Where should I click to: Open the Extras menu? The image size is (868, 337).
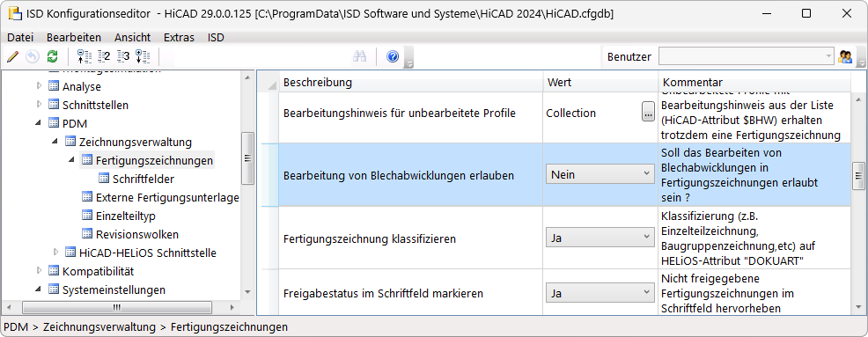(x=179, y=38)
